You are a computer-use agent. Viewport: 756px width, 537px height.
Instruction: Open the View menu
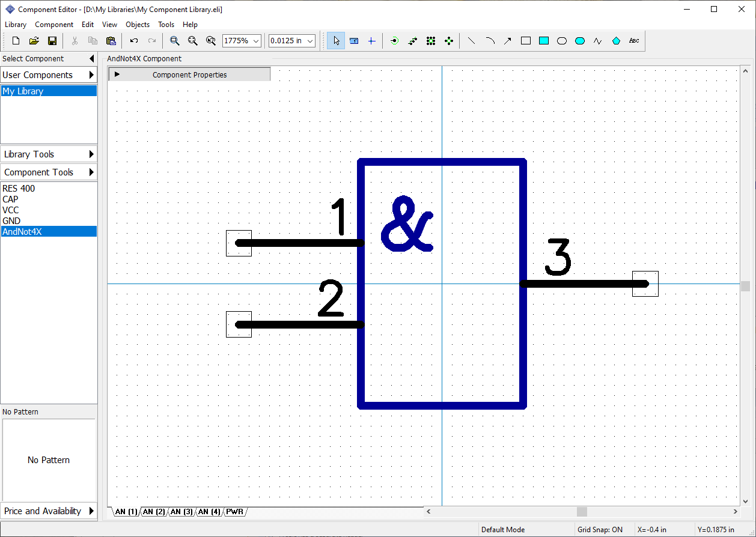click(109, 25)
